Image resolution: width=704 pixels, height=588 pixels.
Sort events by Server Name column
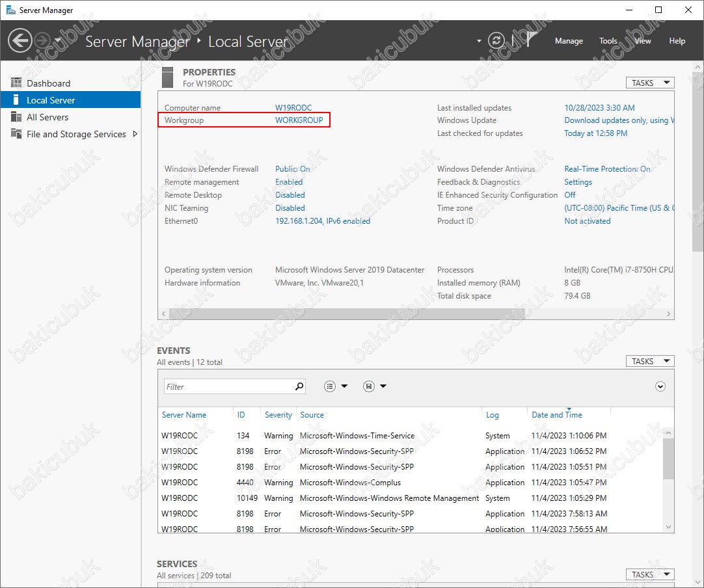tap(184, 415)
